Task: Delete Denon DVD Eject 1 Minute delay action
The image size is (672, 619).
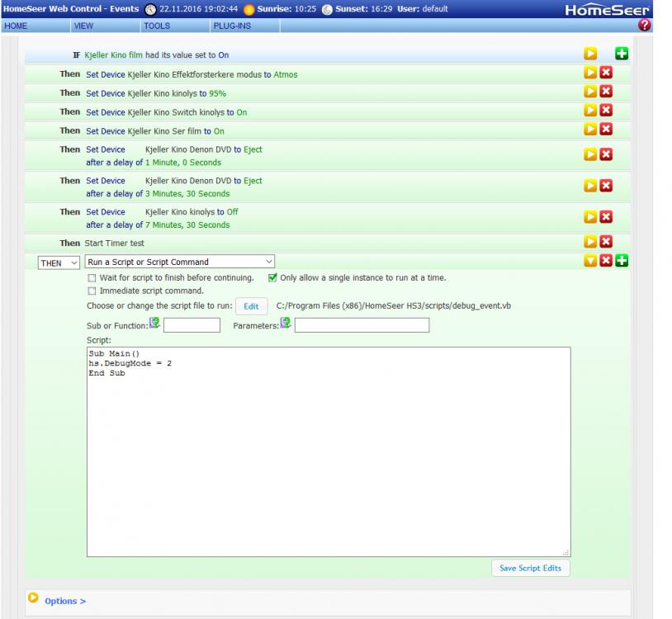Action: [x=606, y=154]
